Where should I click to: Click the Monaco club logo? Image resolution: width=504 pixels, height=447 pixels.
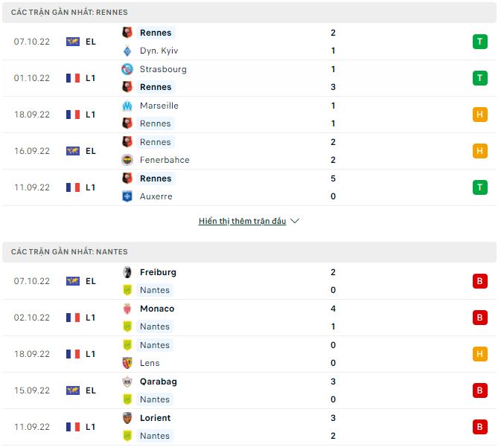tap(127, 309)
